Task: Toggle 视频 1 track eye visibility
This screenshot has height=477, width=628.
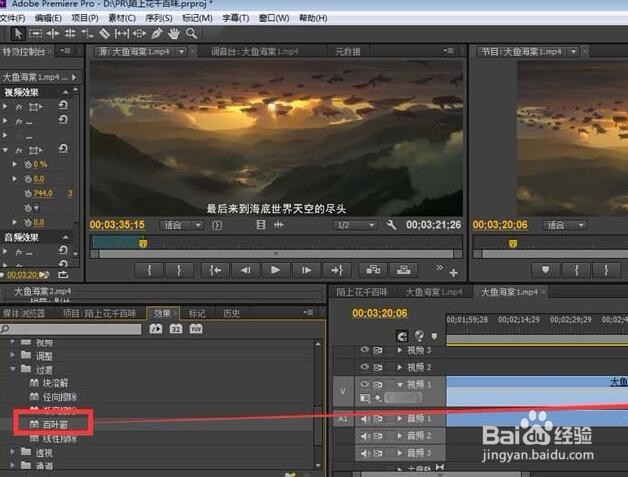Action: coord(364,384)
